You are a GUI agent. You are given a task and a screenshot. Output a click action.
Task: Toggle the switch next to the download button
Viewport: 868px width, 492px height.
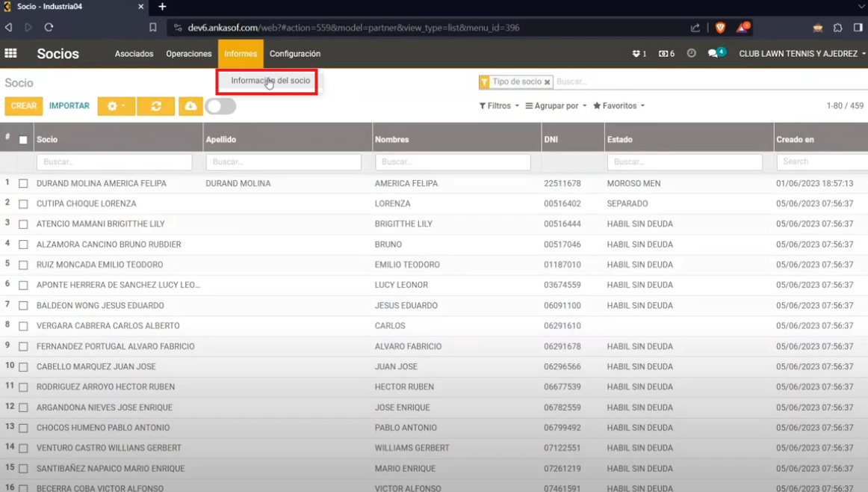click(220, 106)
